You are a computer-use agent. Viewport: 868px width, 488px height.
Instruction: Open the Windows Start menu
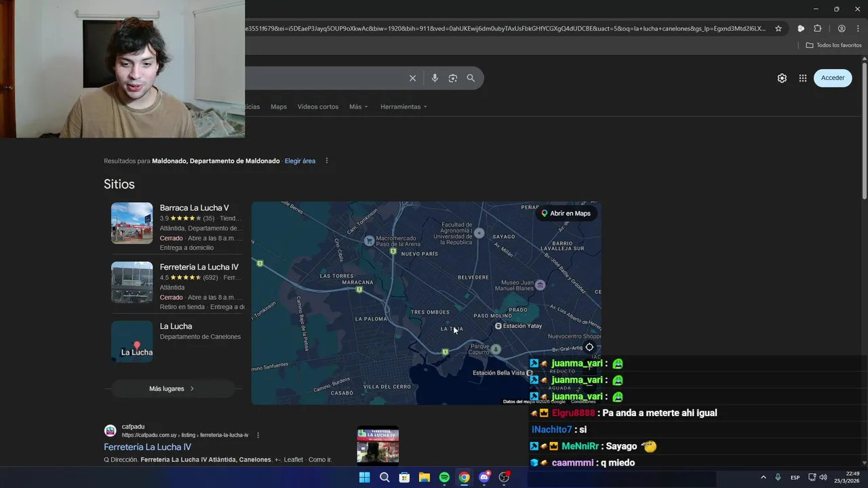pyautogui.click(x=364, y=477)
